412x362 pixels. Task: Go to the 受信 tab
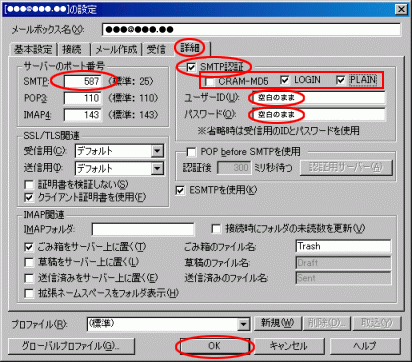pos(157,49)
